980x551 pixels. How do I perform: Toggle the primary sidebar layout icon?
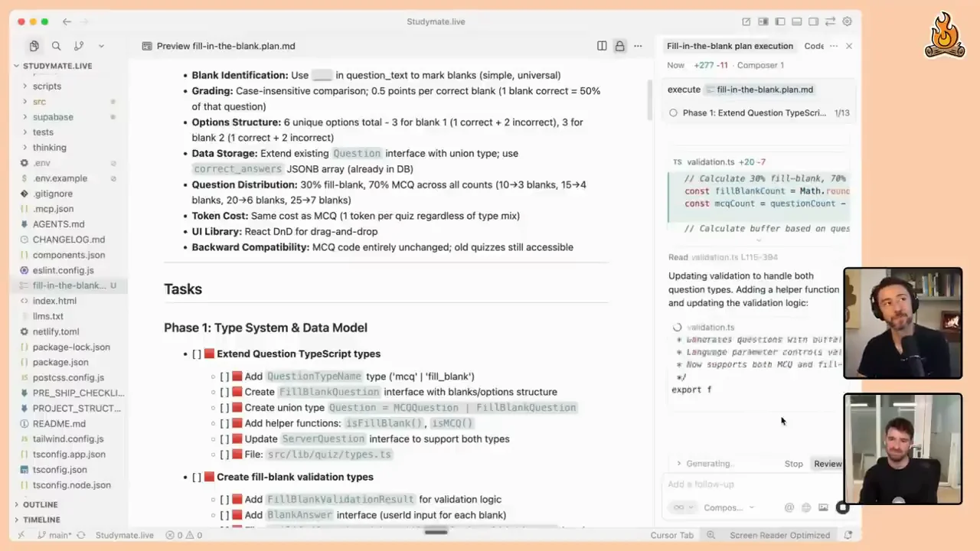click(x=780, y=21)
